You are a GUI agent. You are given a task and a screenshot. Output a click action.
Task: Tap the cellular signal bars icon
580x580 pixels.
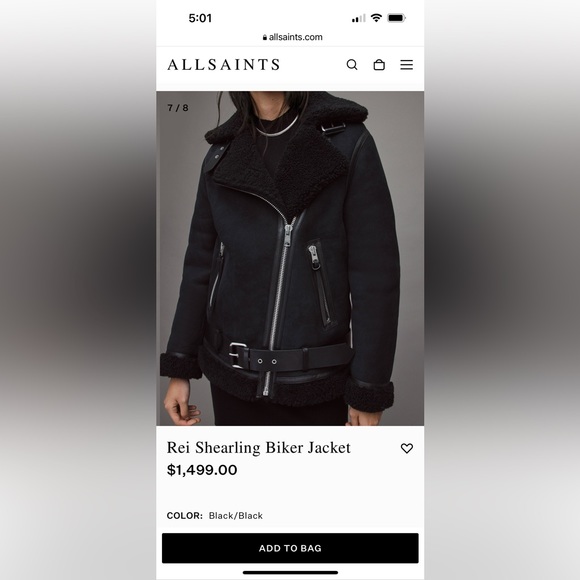[x=358, y=18]
